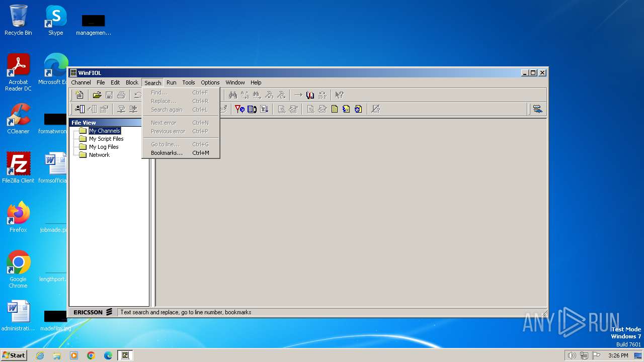This screenshot has width=644, height=362.
Task: Open the Edit menu
Action: pyautogui.click(x=115, y=82)
